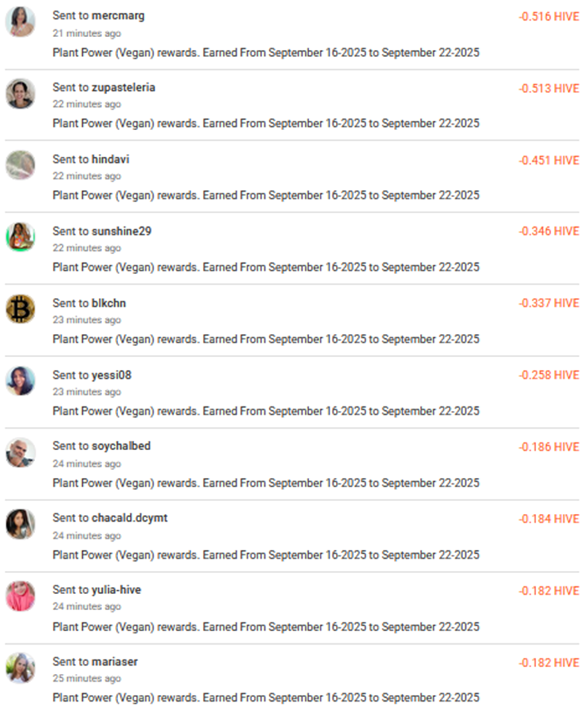Screen dimensions: 588x709
Task: Click soychalbed's profile avatar
Action: (21, 453)
